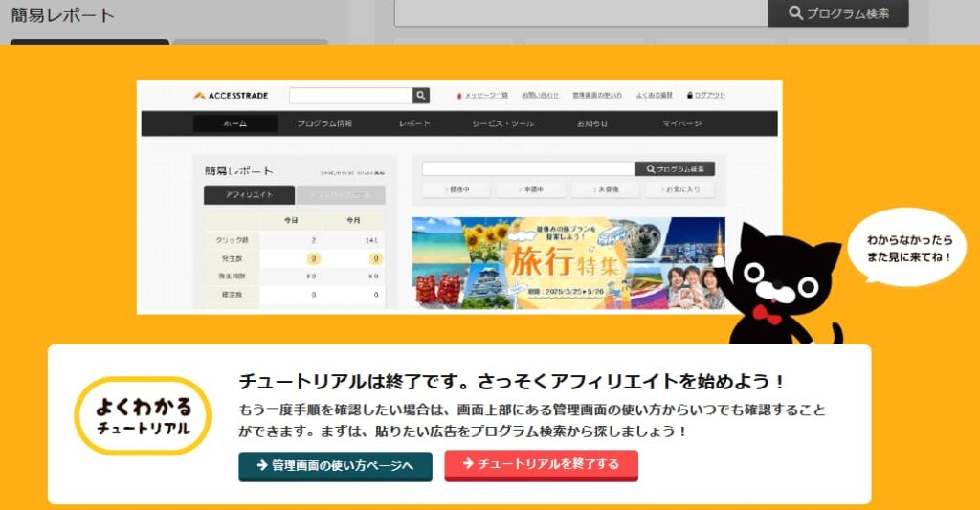Click the 管理画面の使い方ページへ button

[335, 465]
